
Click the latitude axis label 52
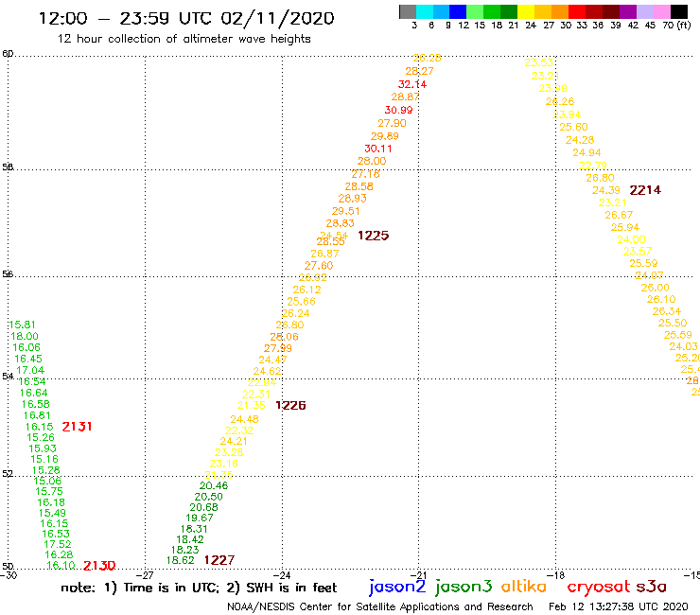[8, 474]
